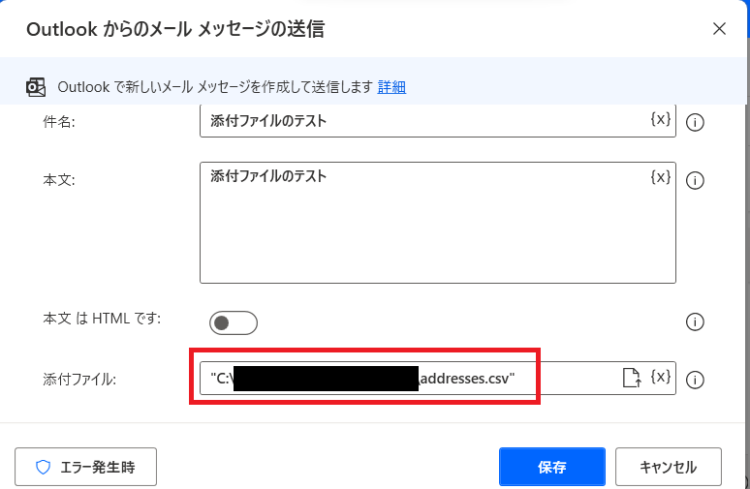
Task: Click the 添付ファイル path field with addresses.csv
Action: click(438, 378)
